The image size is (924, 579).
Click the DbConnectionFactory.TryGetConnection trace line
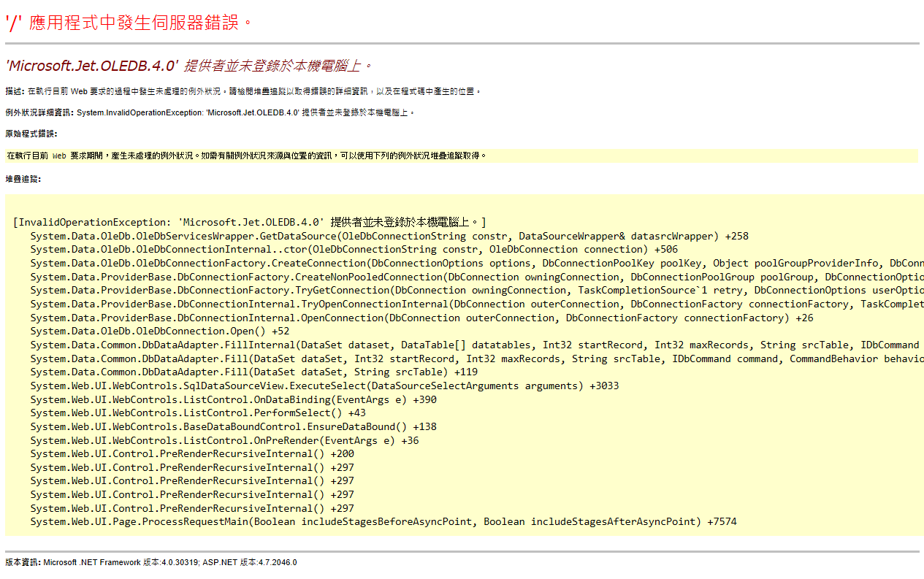click(x=477, y=290)
